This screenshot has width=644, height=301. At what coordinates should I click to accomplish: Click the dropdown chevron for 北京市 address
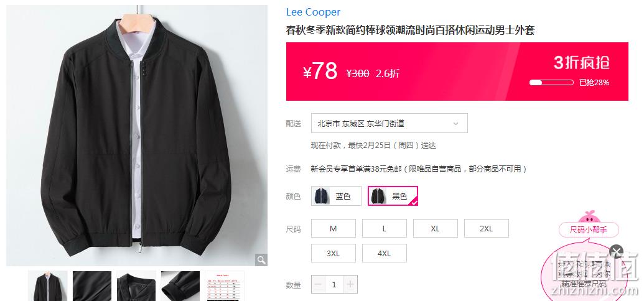[x=455, y=124]
